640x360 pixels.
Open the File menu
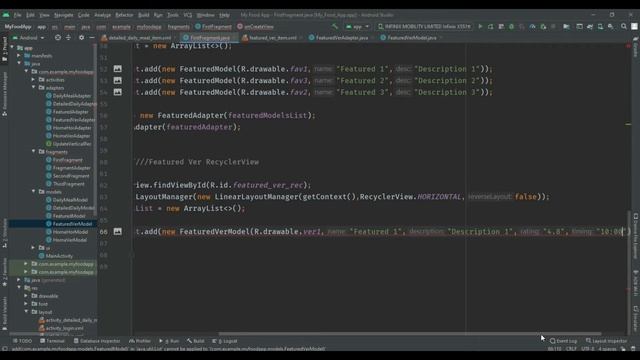[18, 15]
